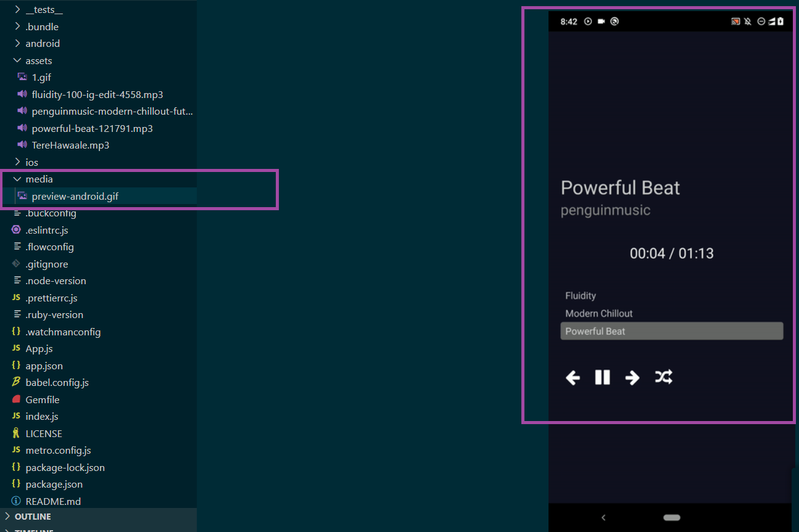This screenshot has width=799, height=532.
Task: Click the ESLint icon beside .eslintrc.js
Action: (16, 230)
